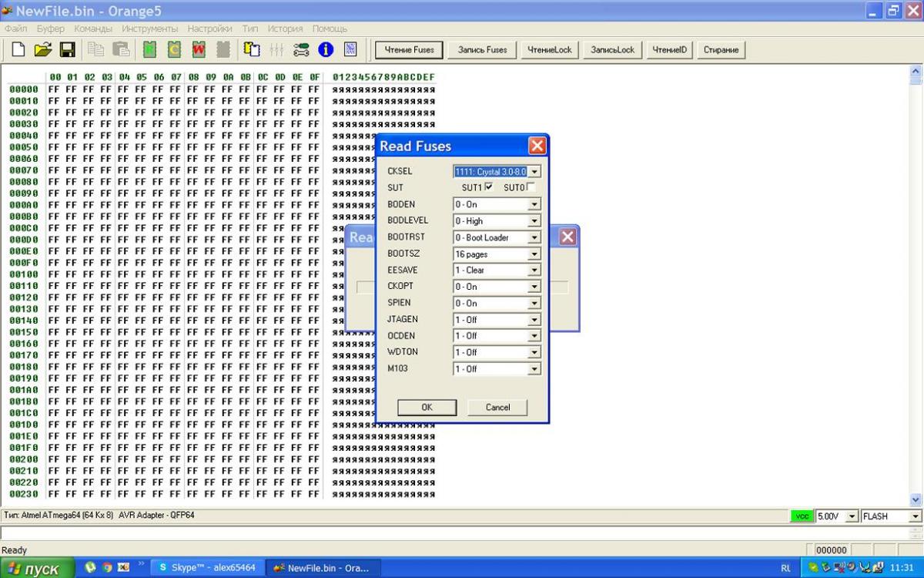The width and height of the screenshot is (924, 578).
Task: Open the Файл menu
Action: click(x=16, y=29)
